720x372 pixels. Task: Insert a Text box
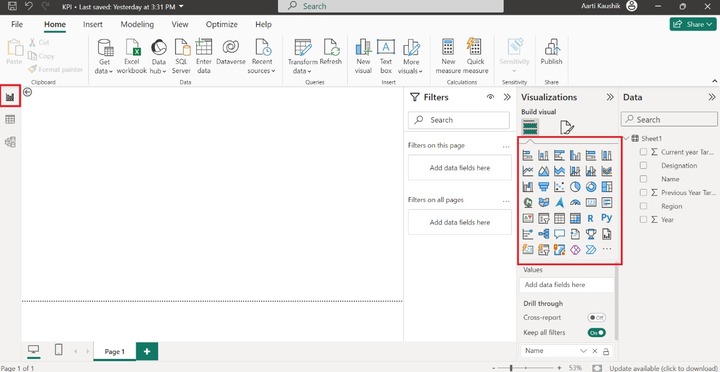tap(386, 56)
